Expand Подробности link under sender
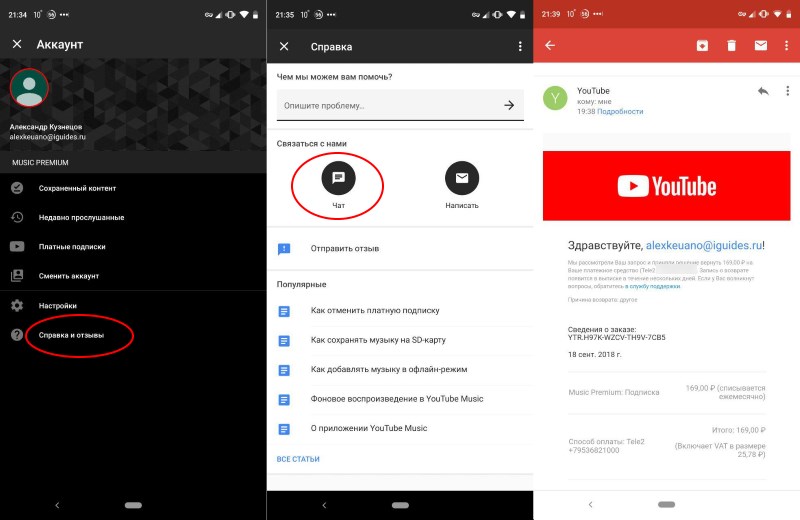Screen dimensions: 800x520 click(620, 111)
